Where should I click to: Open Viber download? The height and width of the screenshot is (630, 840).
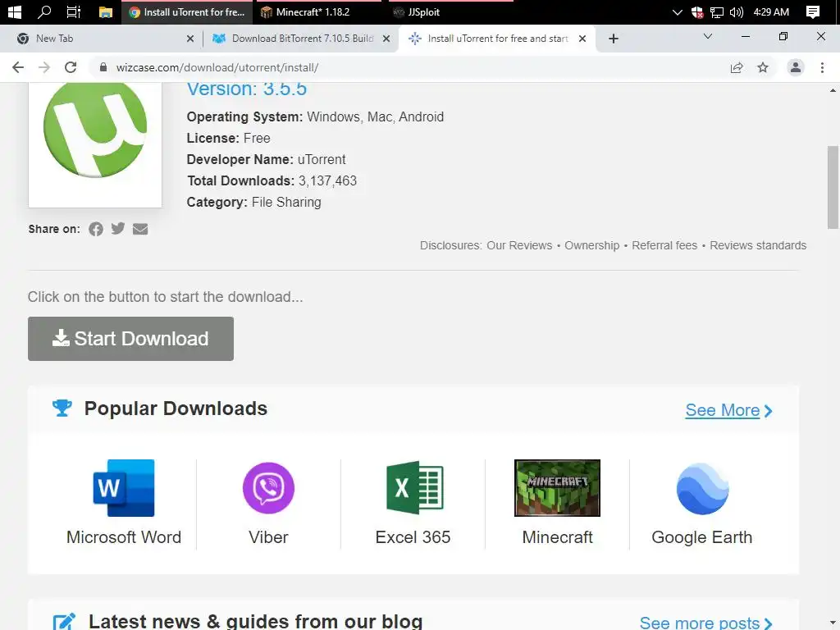coord(268,504)
